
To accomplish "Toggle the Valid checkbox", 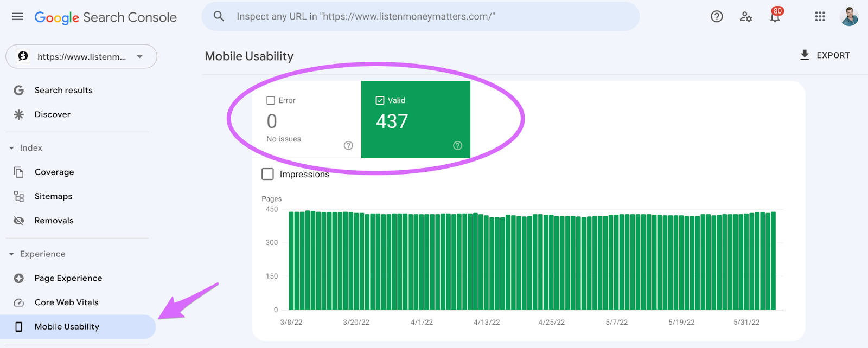I will 380,100.
